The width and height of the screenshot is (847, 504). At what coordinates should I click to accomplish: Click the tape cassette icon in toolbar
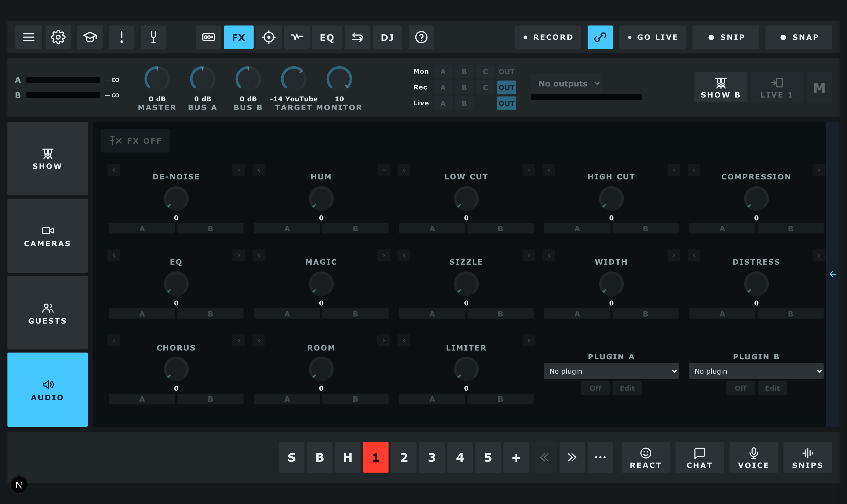pos(209,37)
